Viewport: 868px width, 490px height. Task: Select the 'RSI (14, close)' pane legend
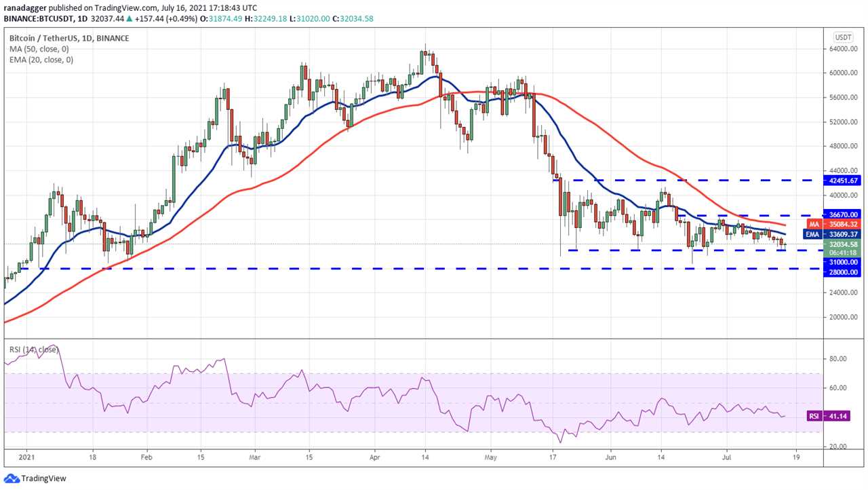(33, 350)
